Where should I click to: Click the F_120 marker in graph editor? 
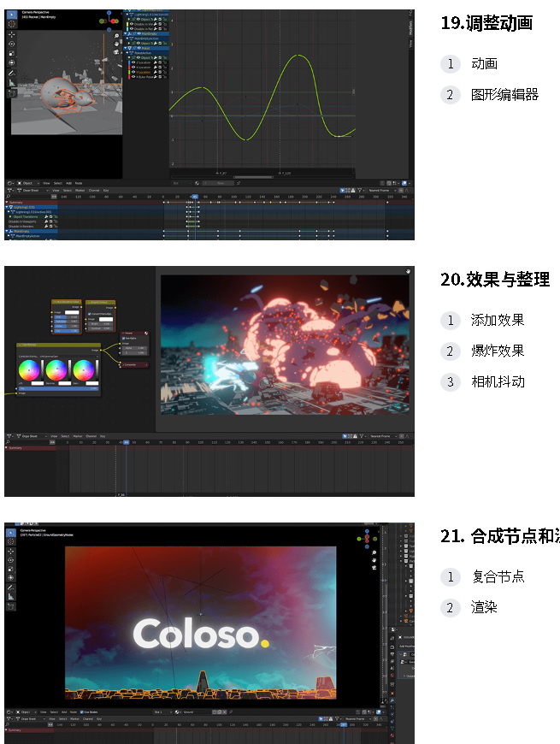(285, 174)
